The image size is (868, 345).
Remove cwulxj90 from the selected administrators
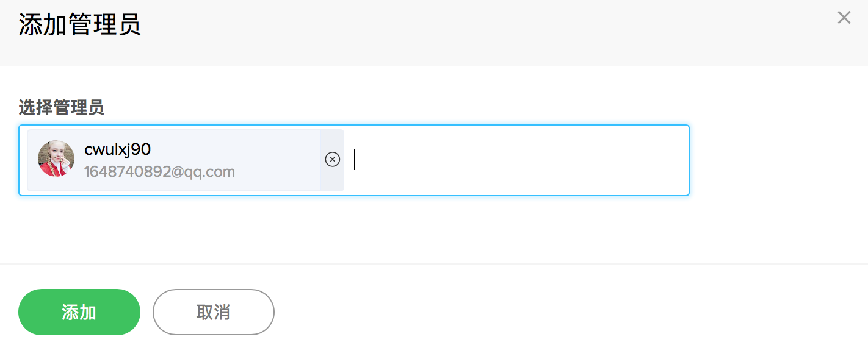(332, 160)
